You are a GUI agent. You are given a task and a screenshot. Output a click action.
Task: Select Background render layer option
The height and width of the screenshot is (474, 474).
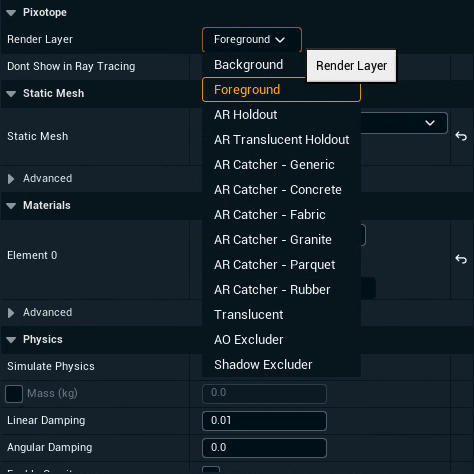pyautogui.click(x=248, y=65)
